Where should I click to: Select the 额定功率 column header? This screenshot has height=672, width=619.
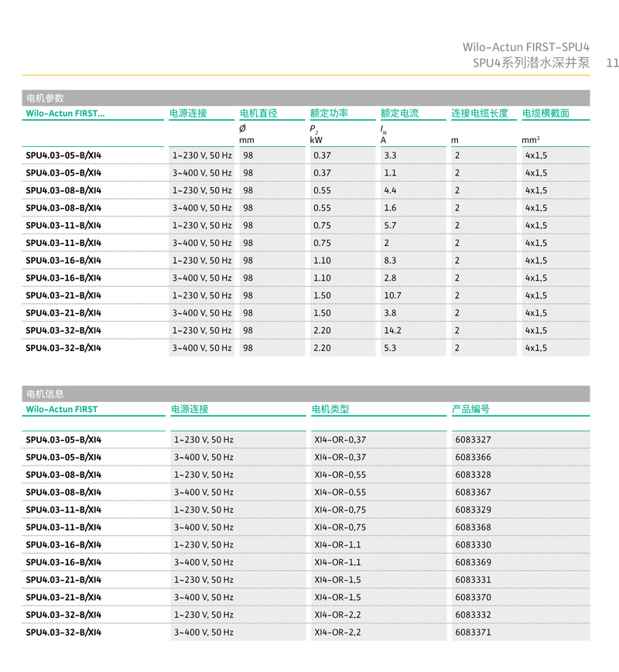pos(329,114)
